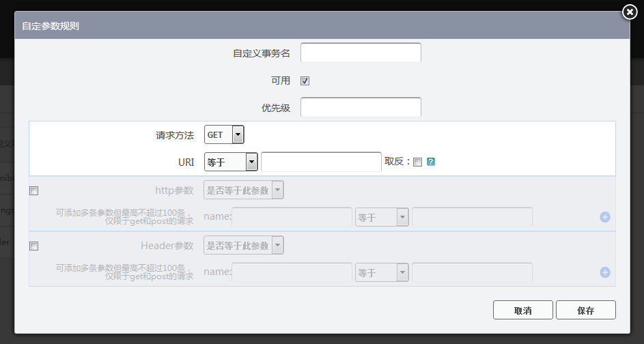Click the 取消 button
The width and height of the screenshot is (644, 344).
(523, 311)
